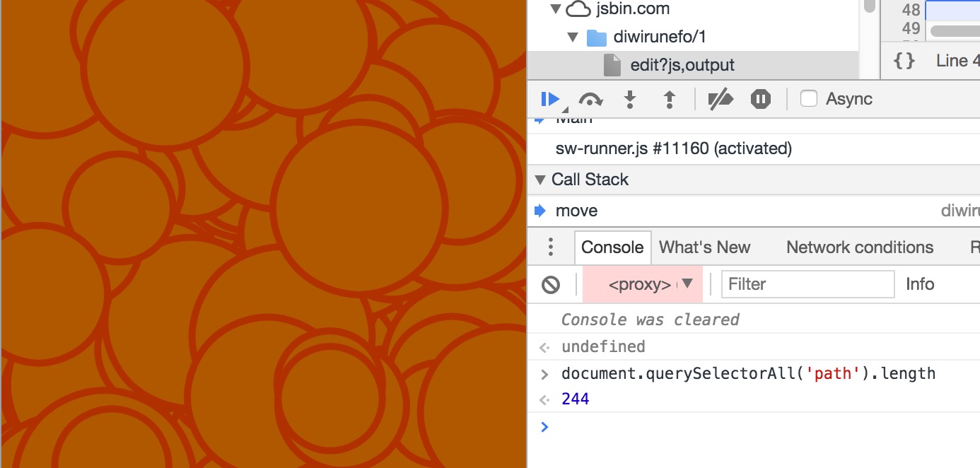The image size is (980, 468).
Task: Click line number 48 in gutter
Action: 911,10
